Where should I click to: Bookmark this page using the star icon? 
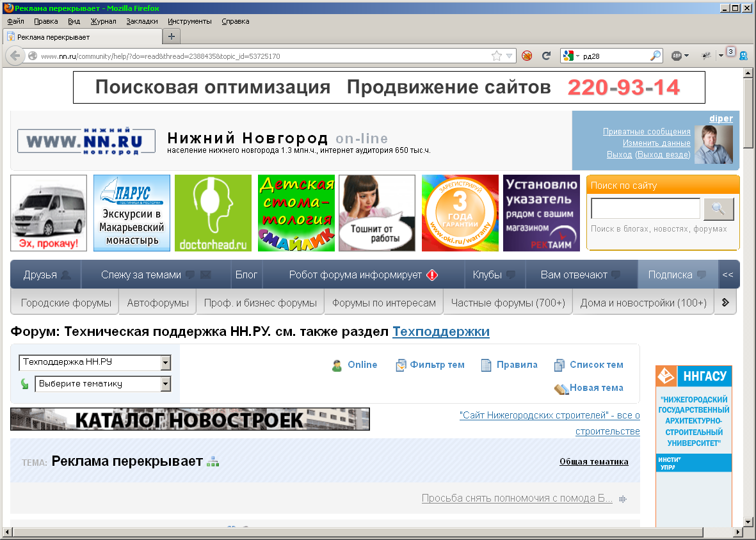click(x=497, y=56)
